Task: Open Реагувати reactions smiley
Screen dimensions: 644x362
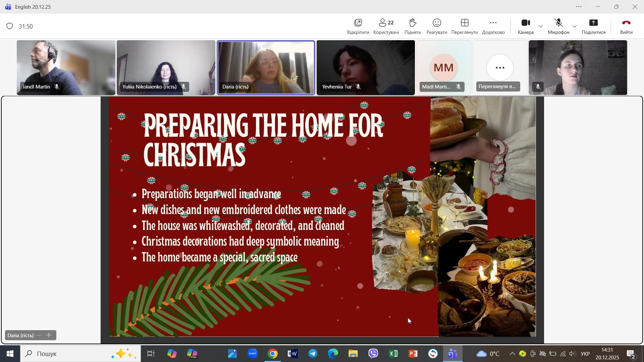Action: (x=436, y=23)
